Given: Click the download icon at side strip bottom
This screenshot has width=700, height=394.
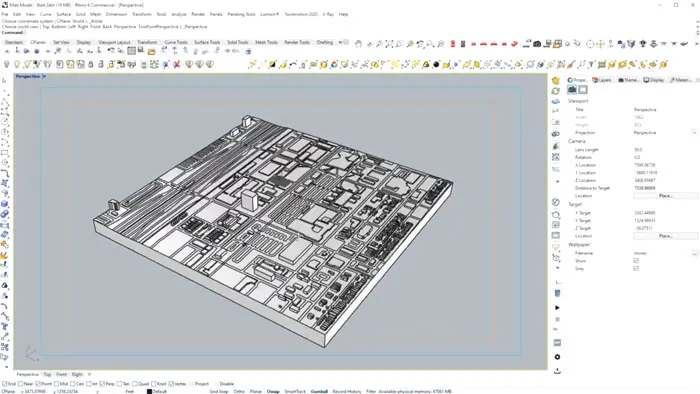Looking at the screenshot, I should pyautogui.click(x=557, y=371).
